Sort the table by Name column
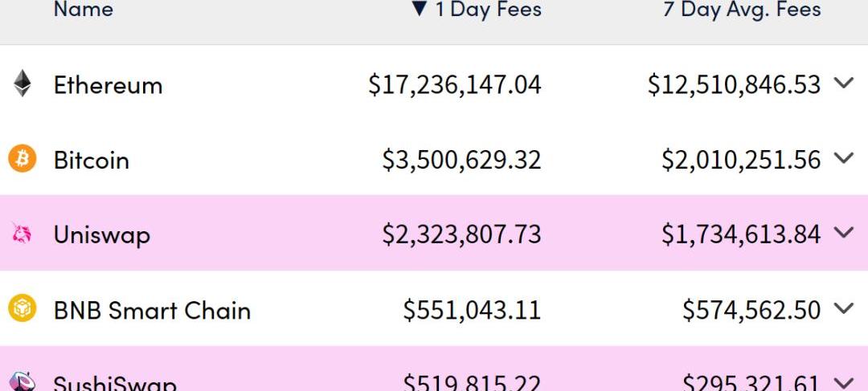This screenshot has height=391, width=868. click(x=84, y=10)
